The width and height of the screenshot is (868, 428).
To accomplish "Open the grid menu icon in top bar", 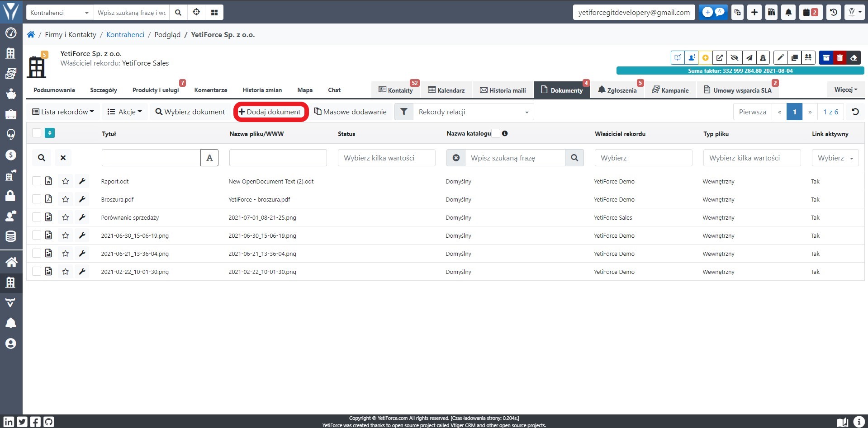I will [214, 13].
